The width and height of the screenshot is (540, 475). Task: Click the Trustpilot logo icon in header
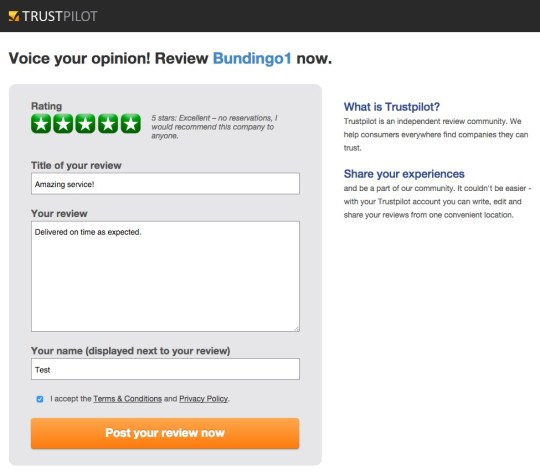(x=14, y=16)
